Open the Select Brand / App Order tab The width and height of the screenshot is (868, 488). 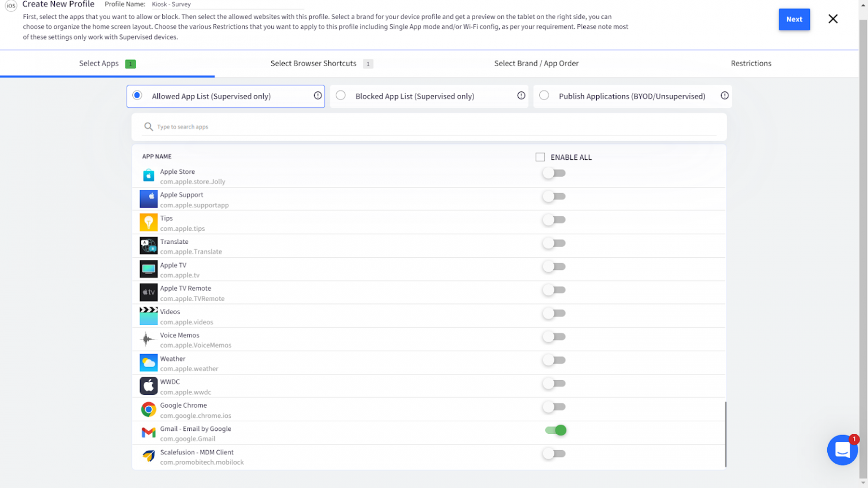pos(536,63)
